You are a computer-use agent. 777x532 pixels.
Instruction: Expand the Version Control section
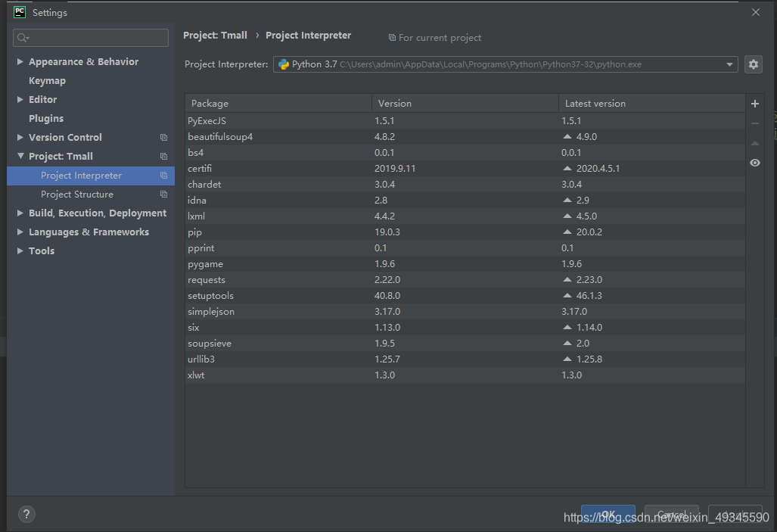tap(20, 137)
